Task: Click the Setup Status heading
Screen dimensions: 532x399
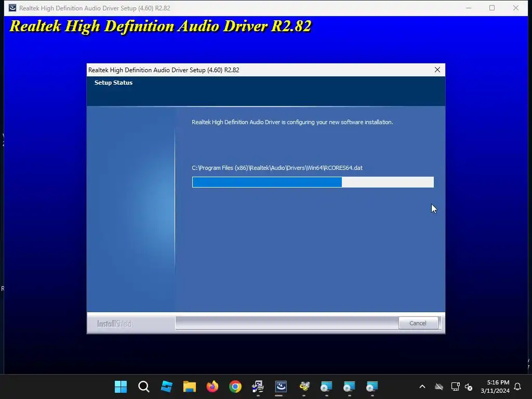Action: (x=113, y=83)
